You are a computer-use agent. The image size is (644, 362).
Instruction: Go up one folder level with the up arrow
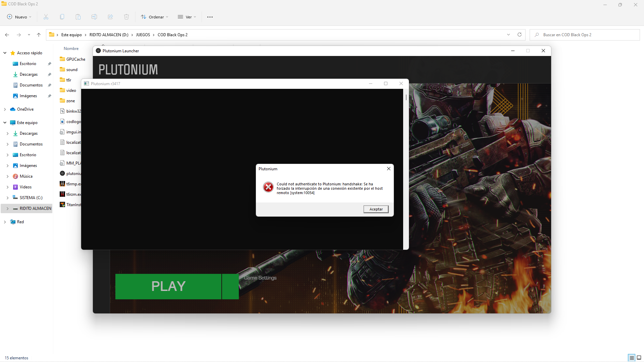(39, 35)
